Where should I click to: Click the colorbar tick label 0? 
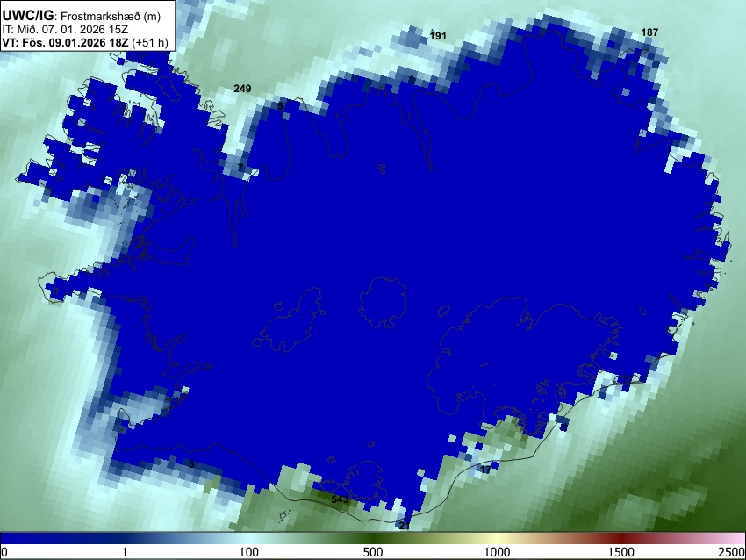[x=4, y=552]
